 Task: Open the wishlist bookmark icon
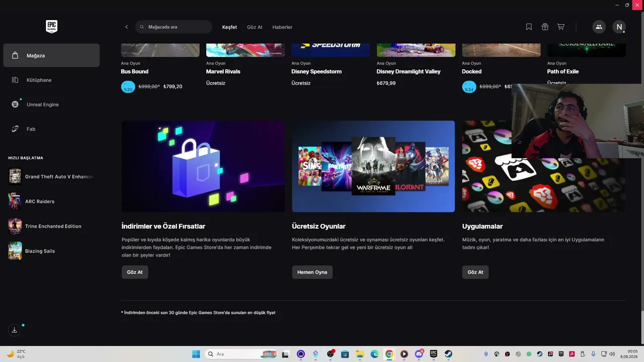529,27
